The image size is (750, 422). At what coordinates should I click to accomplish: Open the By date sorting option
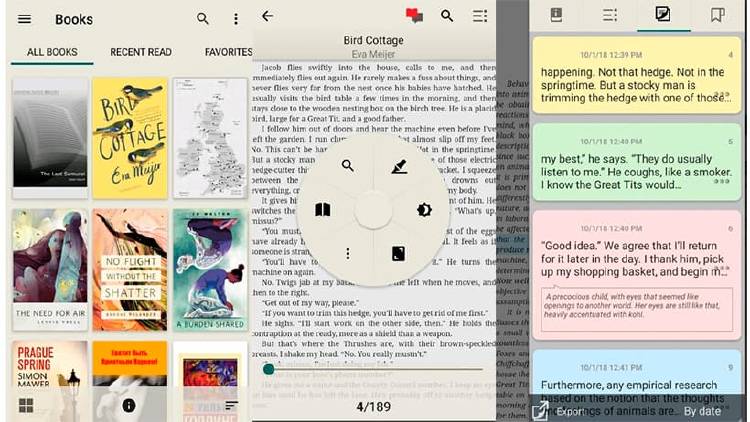[x=701, y=411]
